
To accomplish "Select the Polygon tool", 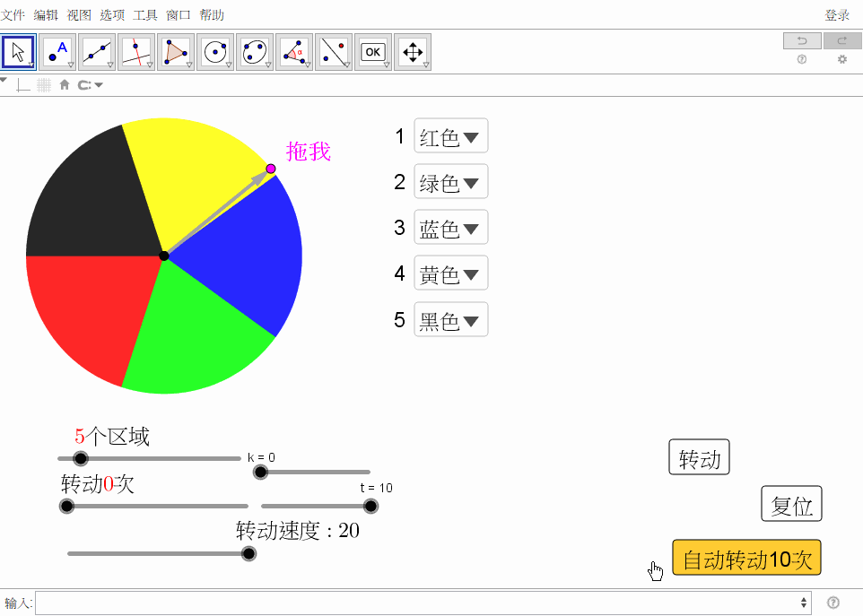I will click(x=176, y=52).
